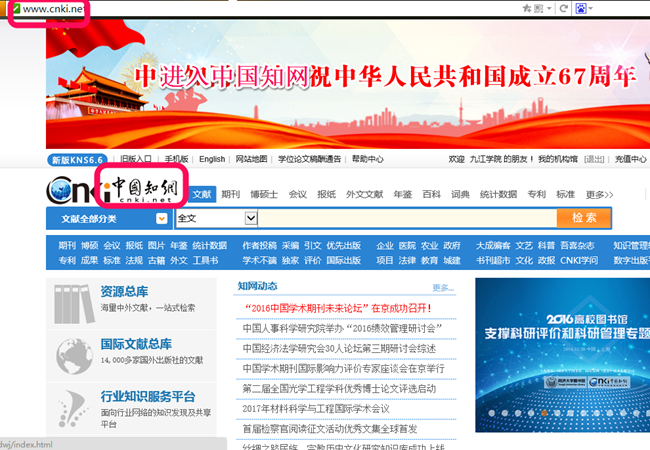The width and height of the screenshot is (650, 450).
Task: Open the 手机版 link
Action: (177, 159)
